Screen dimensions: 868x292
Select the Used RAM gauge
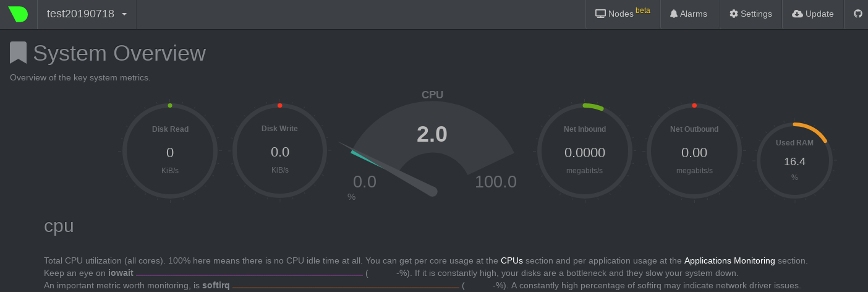[794, 159]
